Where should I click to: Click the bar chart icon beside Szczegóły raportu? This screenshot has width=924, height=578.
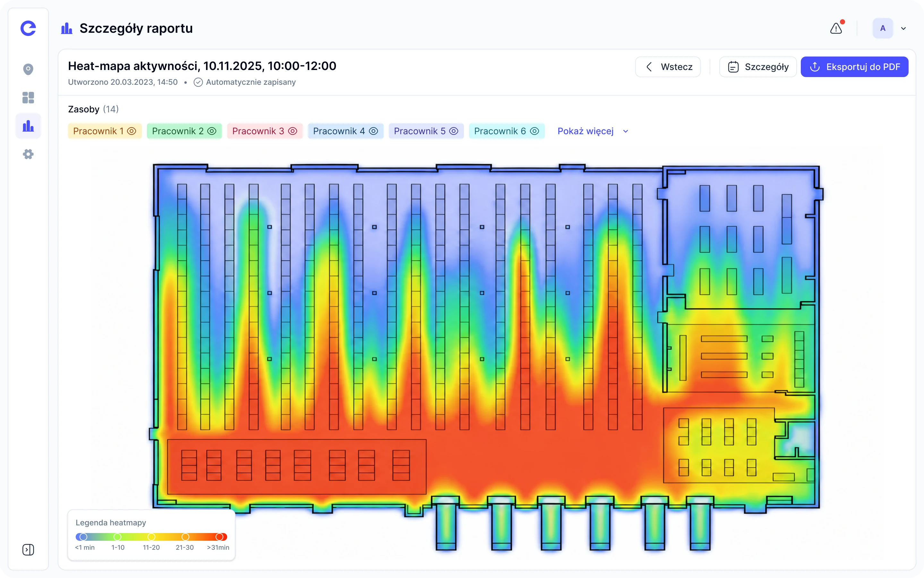click(67, 28)
